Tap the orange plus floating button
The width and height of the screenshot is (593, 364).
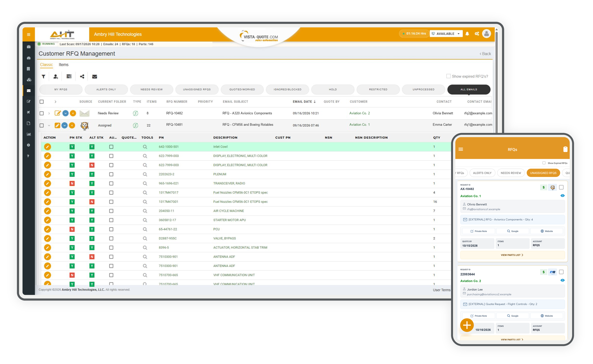point(467,325)
